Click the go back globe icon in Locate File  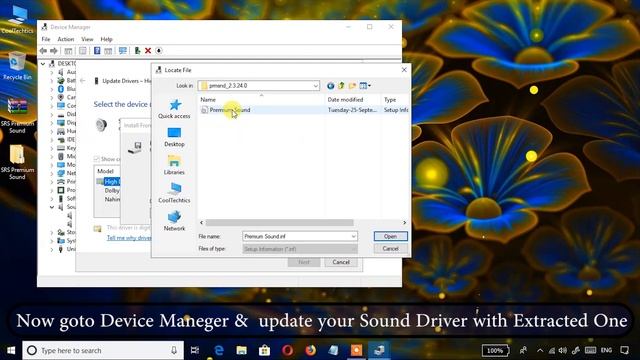pyautogui.click(x=331, y=86)
